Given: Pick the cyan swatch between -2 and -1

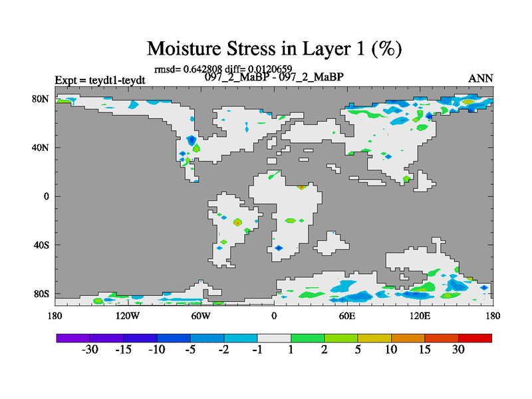Looking at the screenshot, I should tap(240, 338).
